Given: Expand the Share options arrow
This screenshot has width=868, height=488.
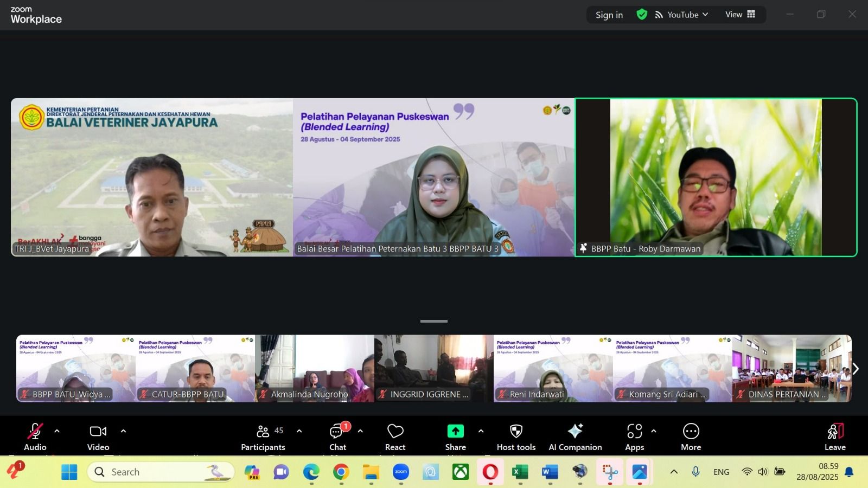Looking at the screenshot, I should coord(481,431).
